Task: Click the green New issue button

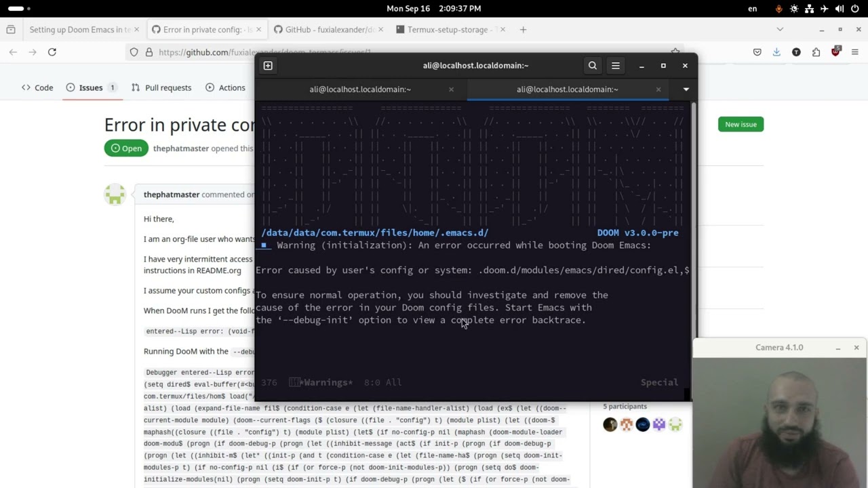Action: click(x=741, y=124)
